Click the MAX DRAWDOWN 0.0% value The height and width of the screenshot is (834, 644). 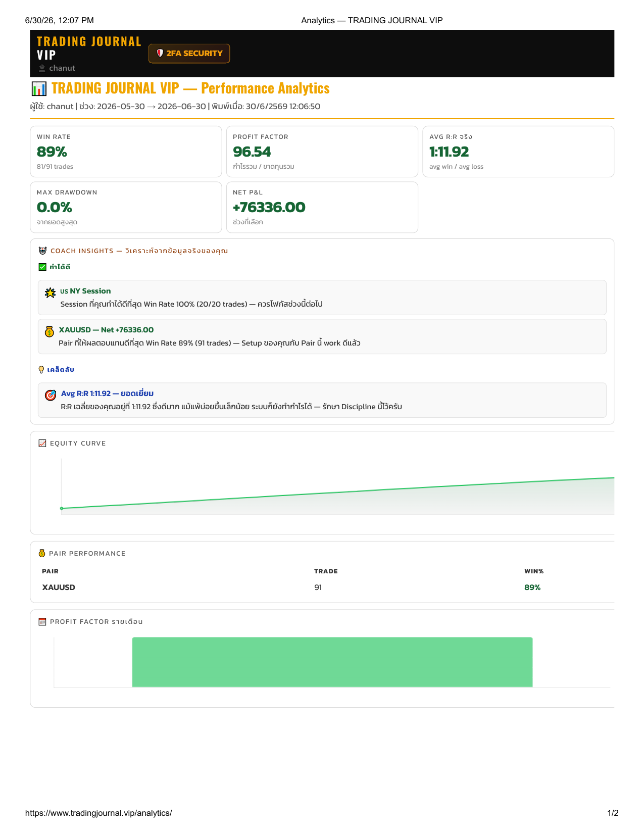pos(55,207)
